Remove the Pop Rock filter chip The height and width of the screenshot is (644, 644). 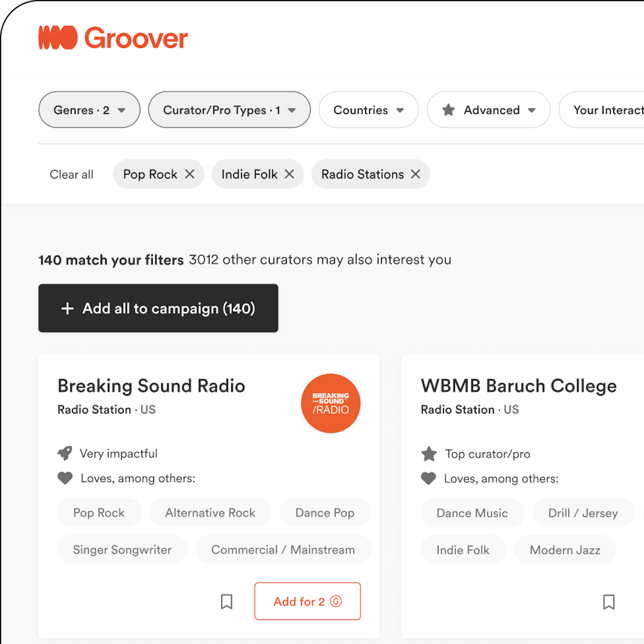190,174
